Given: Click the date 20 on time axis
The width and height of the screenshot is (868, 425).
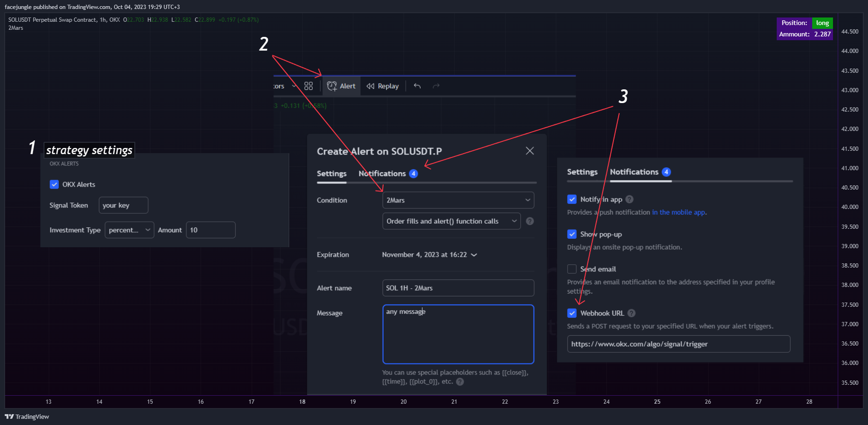Looking at the screenshot, I should tap(403, 402).
